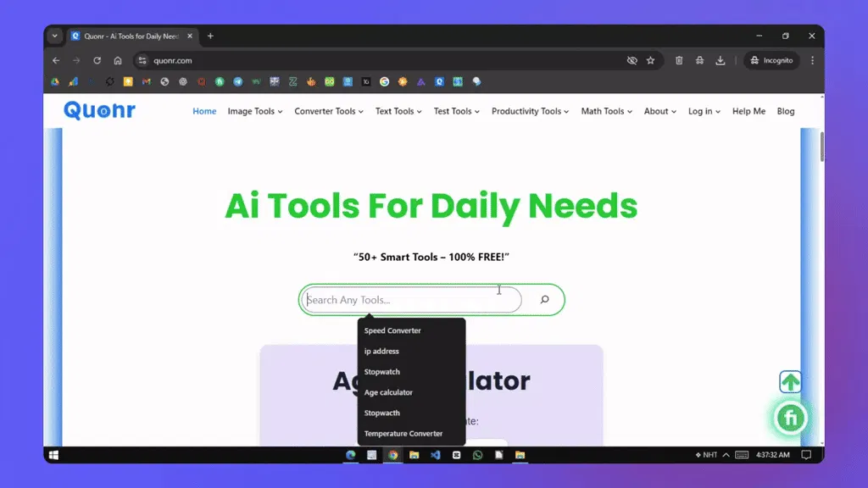Screen dimensions: 868x488
Task: Open the browser downloads icon
Action: (721, 60)
